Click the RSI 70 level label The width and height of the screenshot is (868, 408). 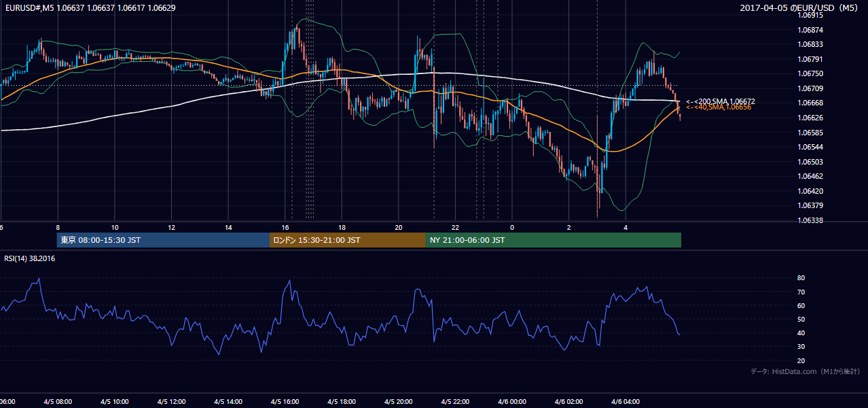801,292
